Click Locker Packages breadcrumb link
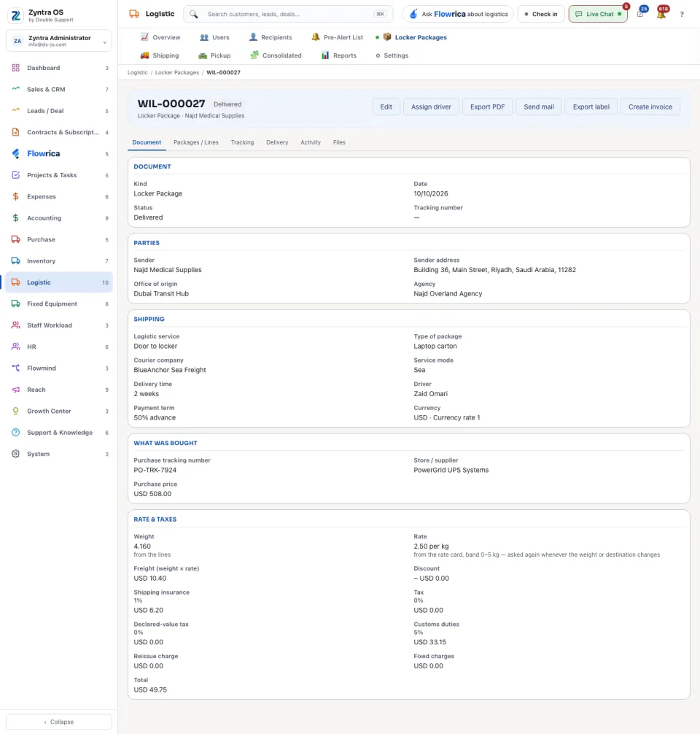Image resolution: width=700 pixels, height=734 pixels. (177, 72)
